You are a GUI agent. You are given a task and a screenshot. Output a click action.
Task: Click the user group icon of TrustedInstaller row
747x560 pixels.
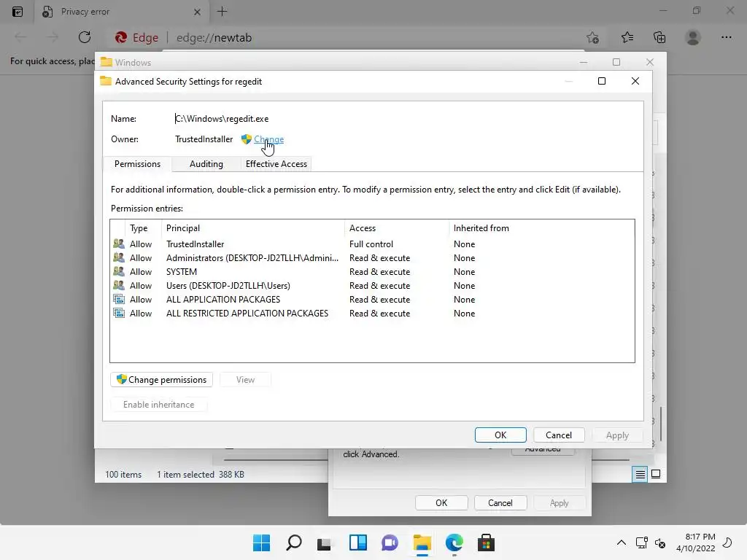[119, 244]
